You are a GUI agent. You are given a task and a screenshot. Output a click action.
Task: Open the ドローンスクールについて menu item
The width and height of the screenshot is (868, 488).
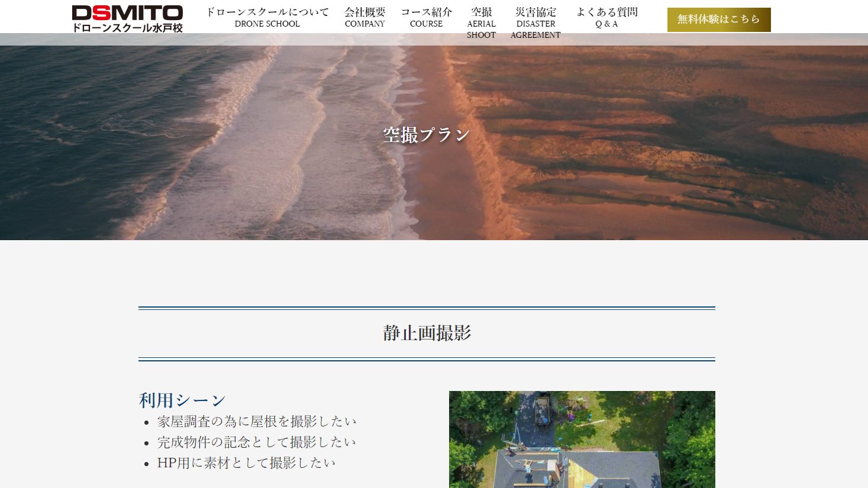[x=267, y=17]
